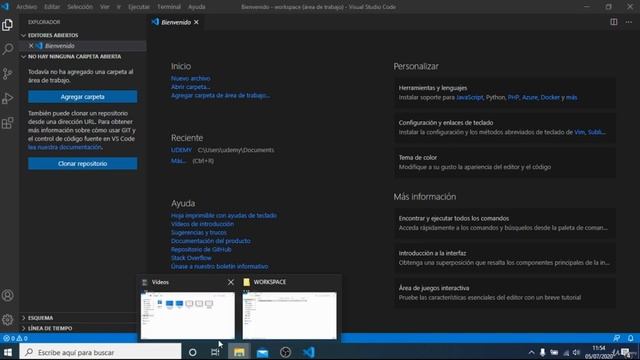The height and width of the screenshot is (360, 640).
Task: Open the Selección menu
Action: pyautogui.click(x=80, y=7)
